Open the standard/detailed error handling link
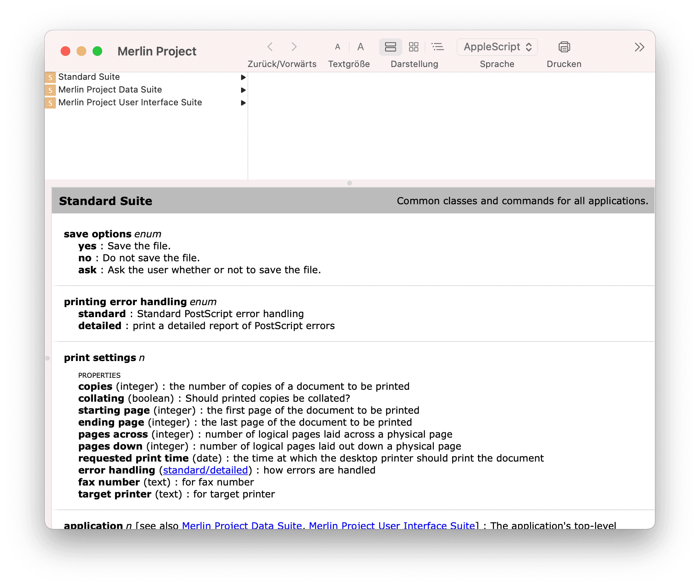Viewport: 700px width, 588px height. pos(205,470)
